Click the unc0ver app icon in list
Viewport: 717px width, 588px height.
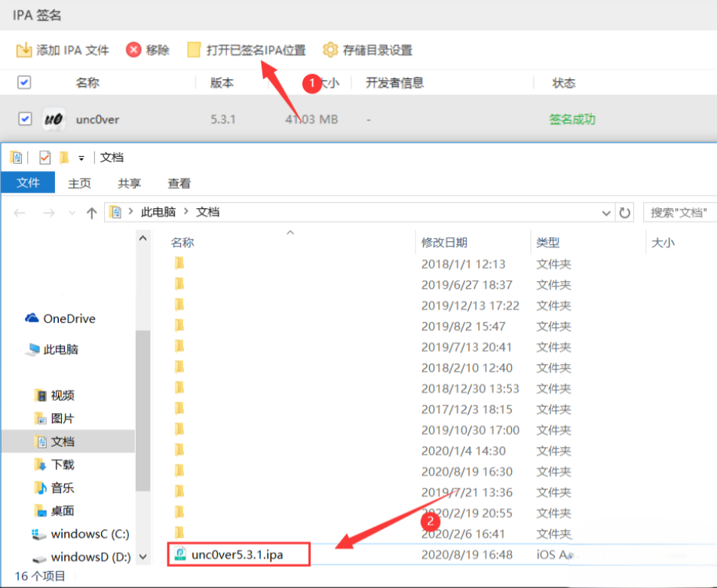click(x=54, y=119)
